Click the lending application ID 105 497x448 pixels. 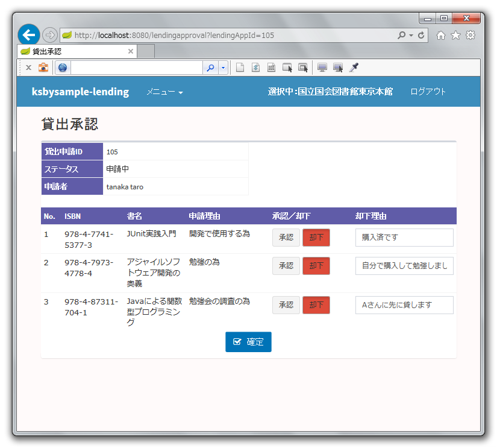pos(112,152)
